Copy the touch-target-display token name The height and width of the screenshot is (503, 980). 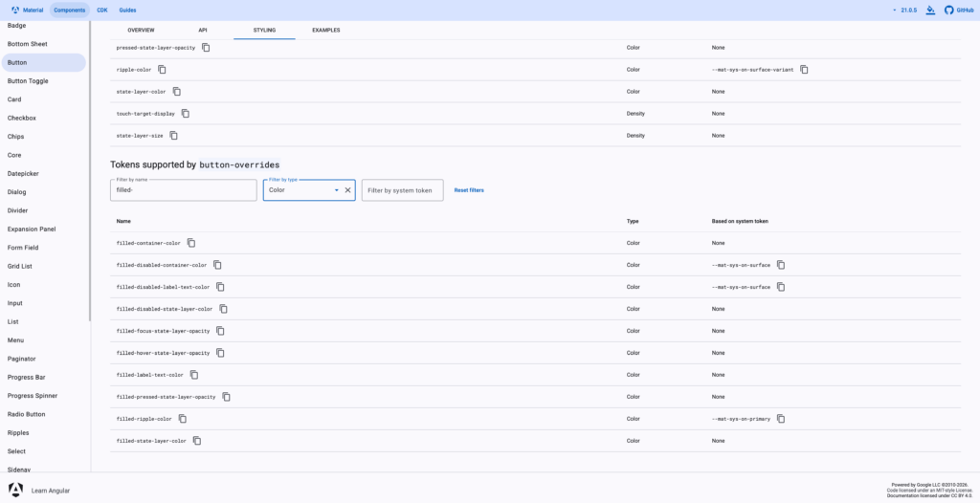(186, 114)
